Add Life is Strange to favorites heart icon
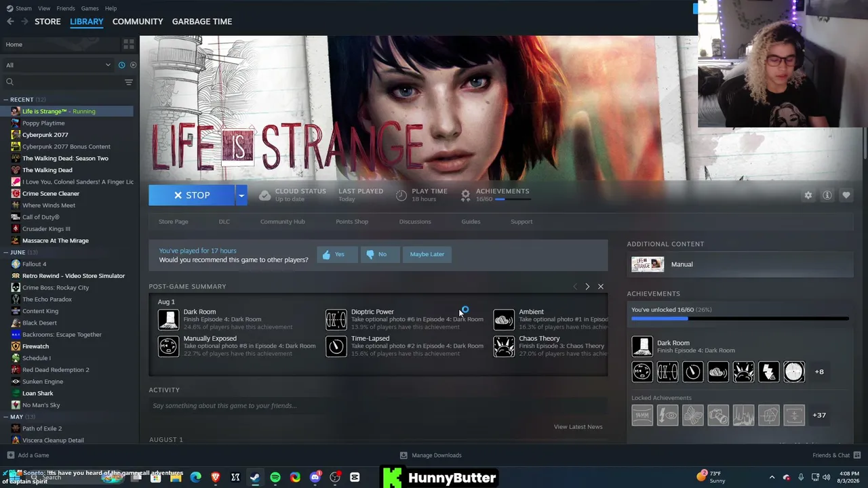This screenshot has width=868, height=488. (x=846, y=195)
